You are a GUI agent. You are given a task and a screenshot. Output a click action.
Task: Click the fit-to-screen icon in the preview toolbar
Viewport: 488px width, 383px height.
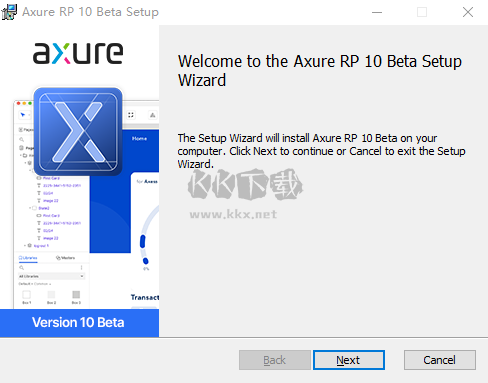point(131,115)
